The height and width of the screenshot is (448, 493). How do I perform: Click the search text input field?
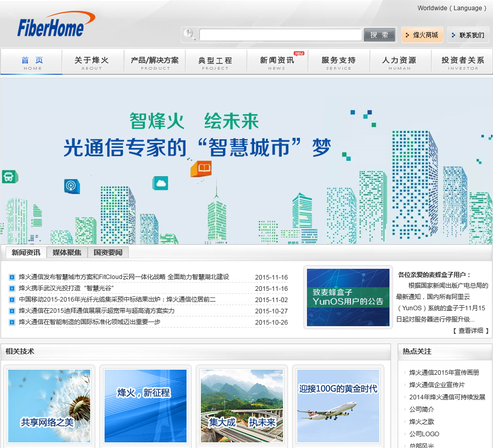[280, 34]
